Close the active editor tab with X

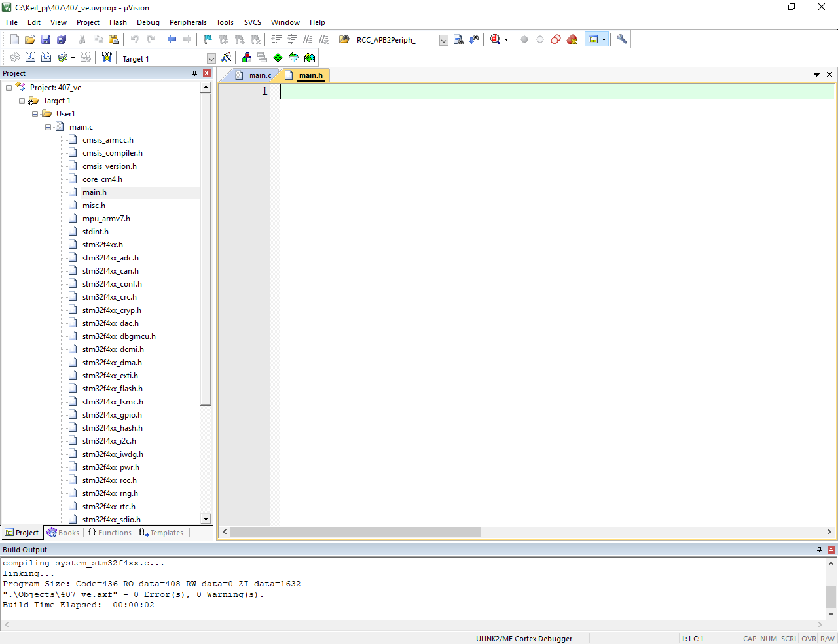[829, 75]
